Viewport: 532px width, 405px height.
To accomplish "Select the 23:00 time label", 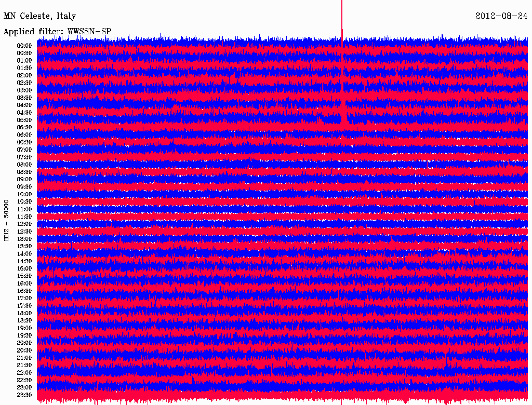I will (24, 387).
